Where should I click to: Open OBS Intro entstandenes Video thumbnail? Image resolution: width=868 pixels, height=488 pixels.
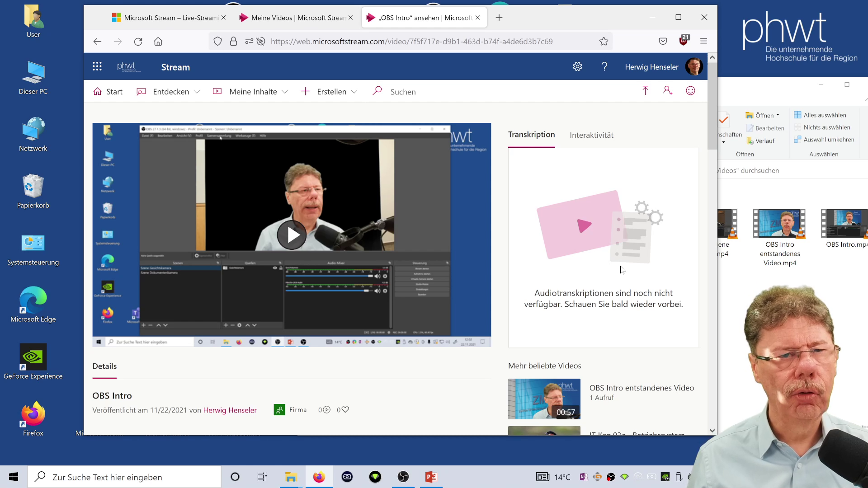pos(544,399)
